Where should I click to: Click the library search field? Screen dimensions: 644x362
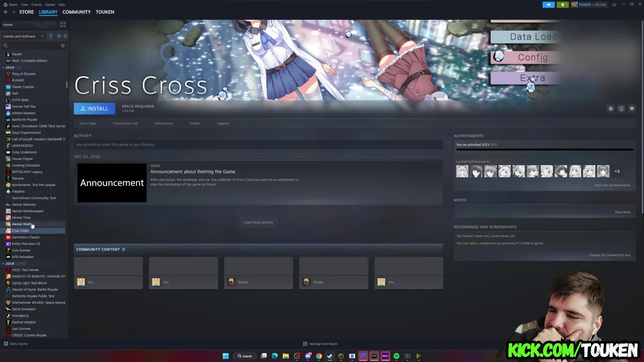click(x=30, y=46)
